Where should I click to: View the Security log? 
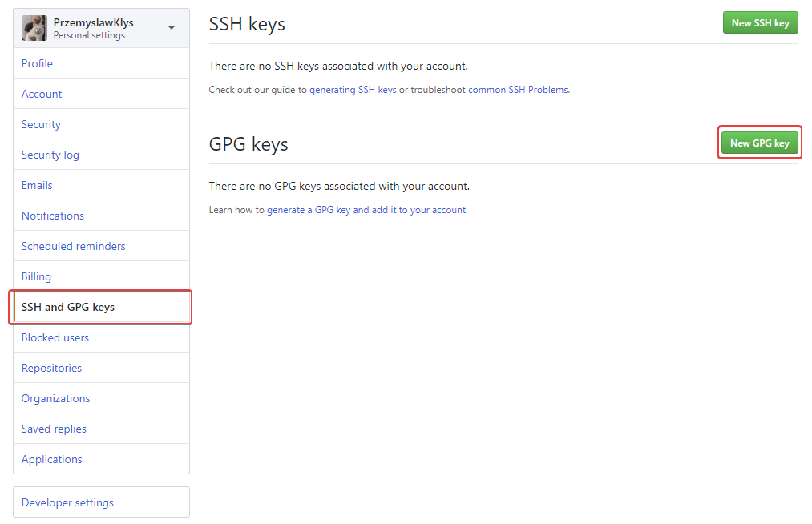coord(50,154)
